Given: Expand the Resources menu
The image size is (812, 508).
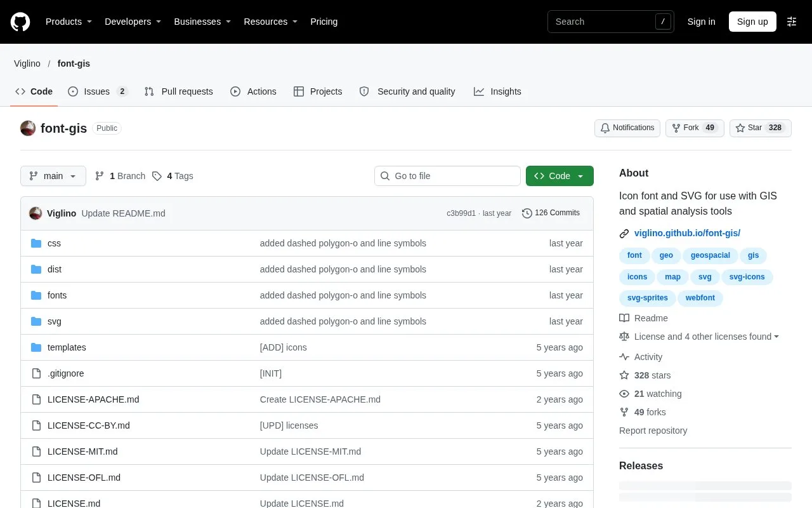Looking at the screenshot, I should 271,22.
